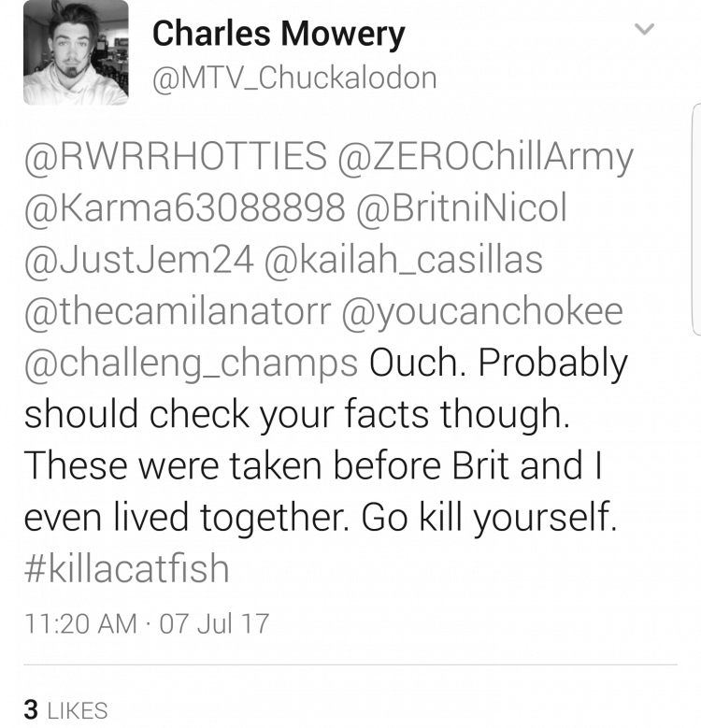
Task: Select the tweet text starting with Ouch
Action: point(326,440)
